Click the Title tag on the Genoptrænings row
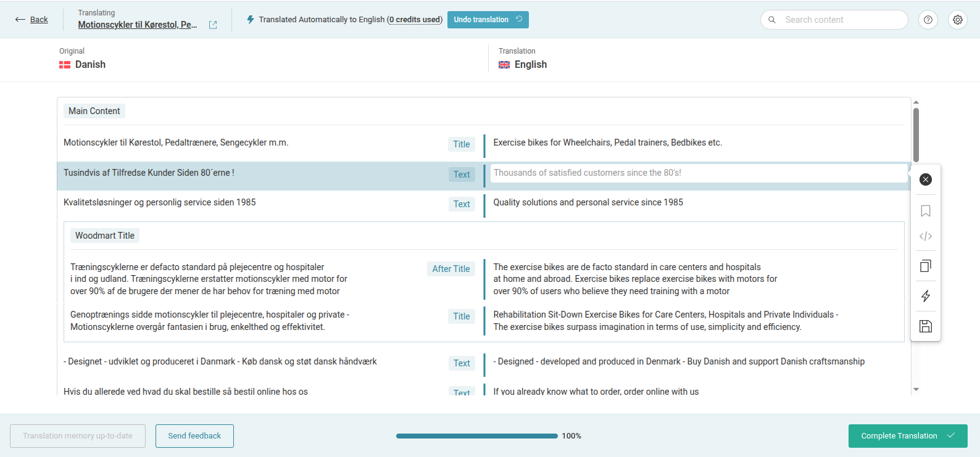Viewport: 980px width, 457px height. click(x=462, y=316)
